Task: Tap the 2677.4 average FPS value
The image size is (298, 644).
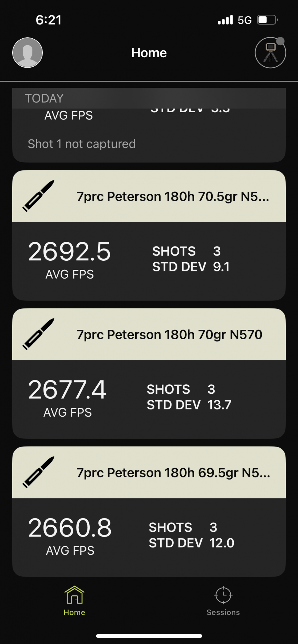Action: 67,390
